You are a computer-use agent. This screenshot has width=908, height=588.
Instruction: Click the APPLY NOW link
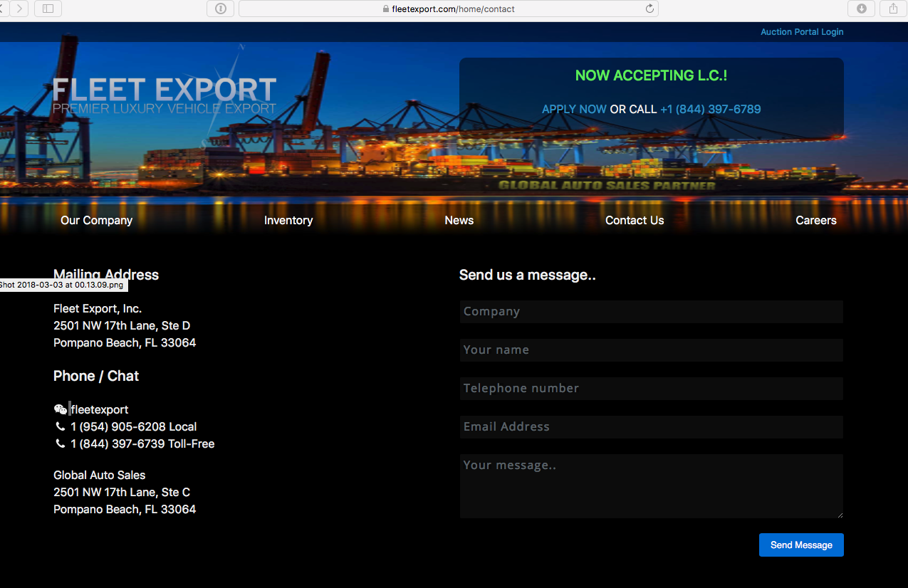click(574, 109)
